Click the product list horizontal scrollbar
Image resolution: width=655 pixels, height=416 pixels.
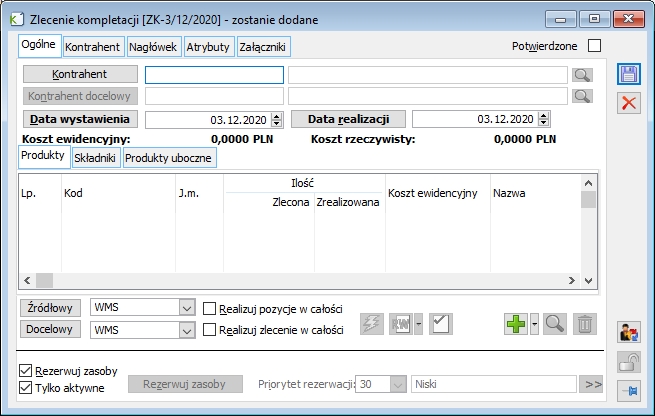point(300,281)
